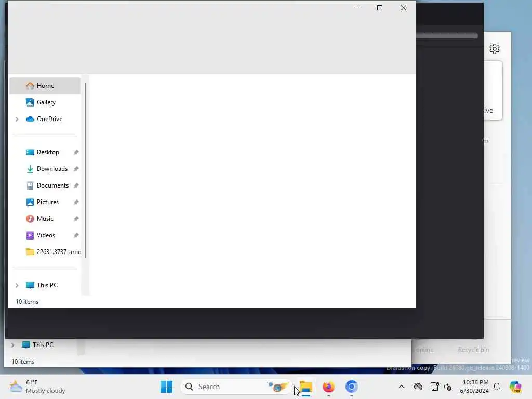Show hidden system tray icons
The height and width of the screenshot is (399, 532).
(x=402, y=387)
